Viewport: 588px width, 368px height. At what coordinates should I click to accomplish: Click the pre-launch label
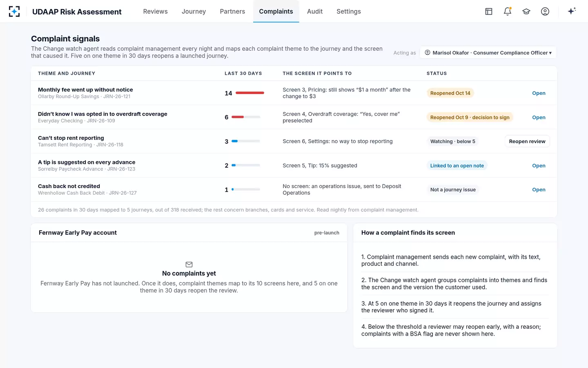[327, 233]
